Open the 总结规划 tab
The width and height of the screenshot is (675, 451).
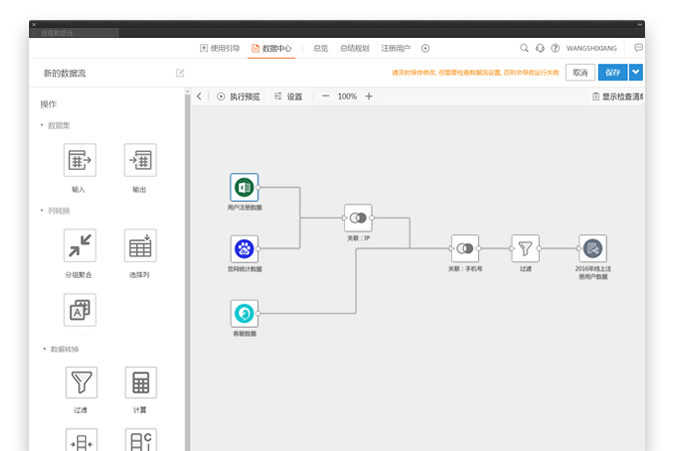(x=355, y=48)
